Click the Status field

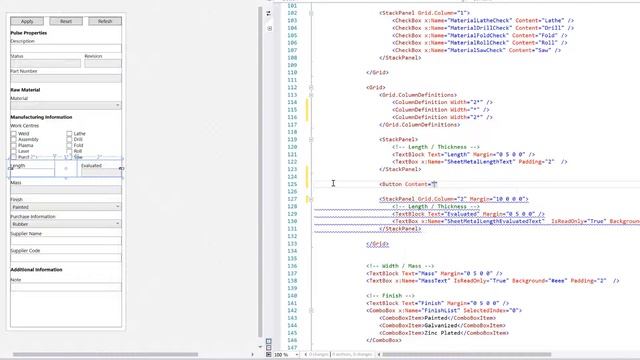[x=45, y=63]
